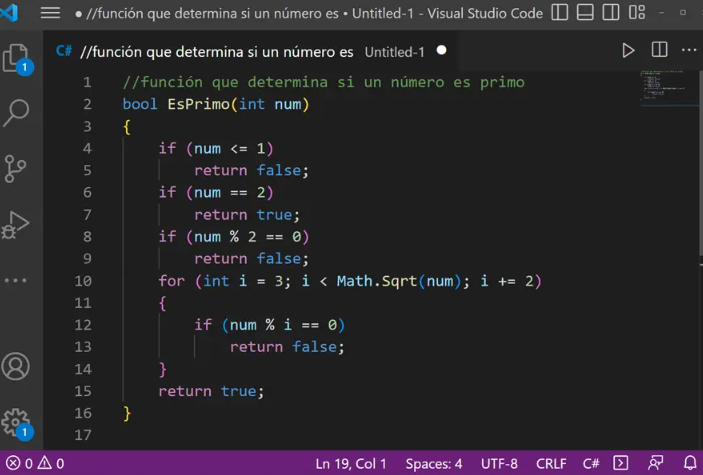Change indentation via Spaces: 4
The width and height of the screenshot is (703, 475).
pyautogui.click(x=434, y=463)
